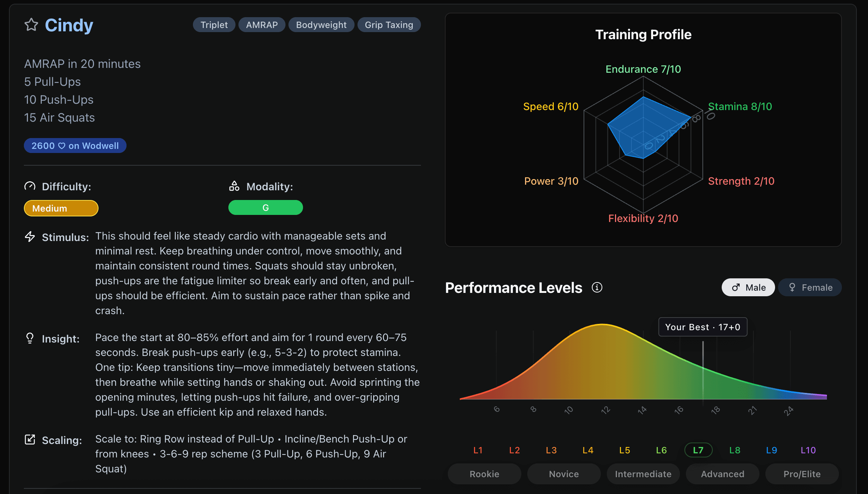Click the green G modality badge

pos(265,207)
